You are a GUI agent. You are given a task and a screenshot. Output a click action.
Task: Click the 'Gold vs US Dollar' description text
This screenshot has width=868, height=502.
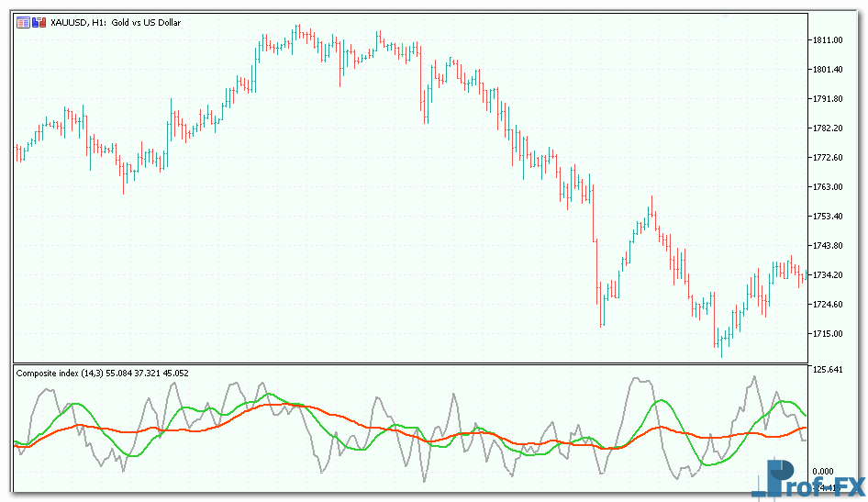pos(147,22)
